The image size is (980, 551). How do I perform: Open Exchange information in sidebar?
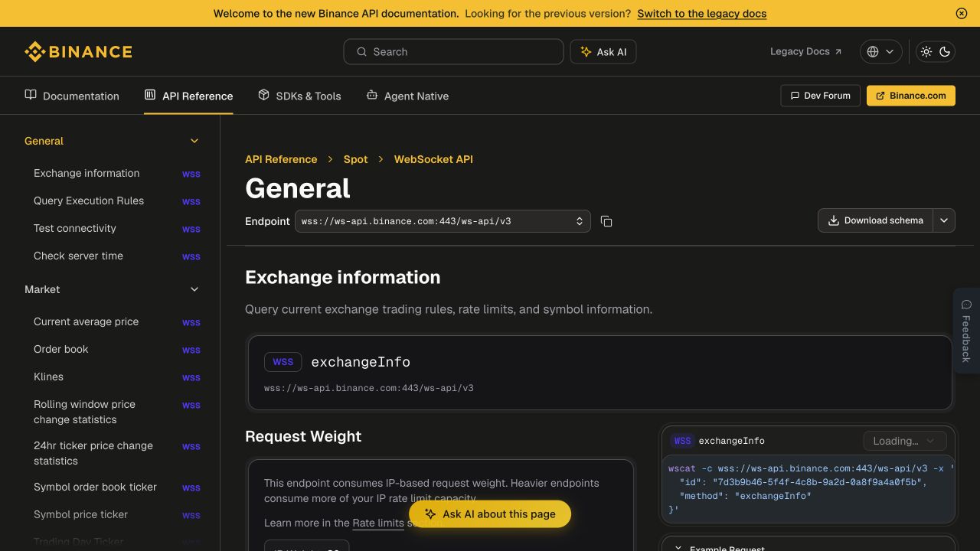(117, 173)
